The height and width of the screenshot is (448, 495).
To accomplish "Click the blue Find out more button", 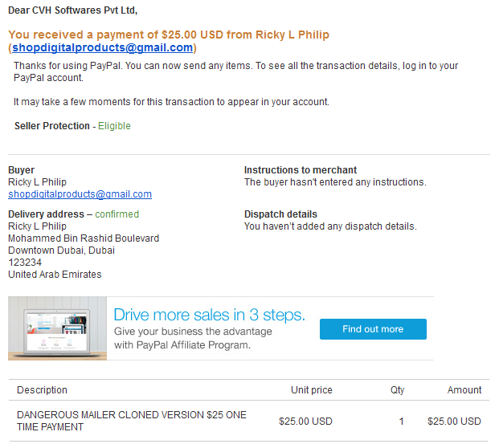I will pos(373,329).
